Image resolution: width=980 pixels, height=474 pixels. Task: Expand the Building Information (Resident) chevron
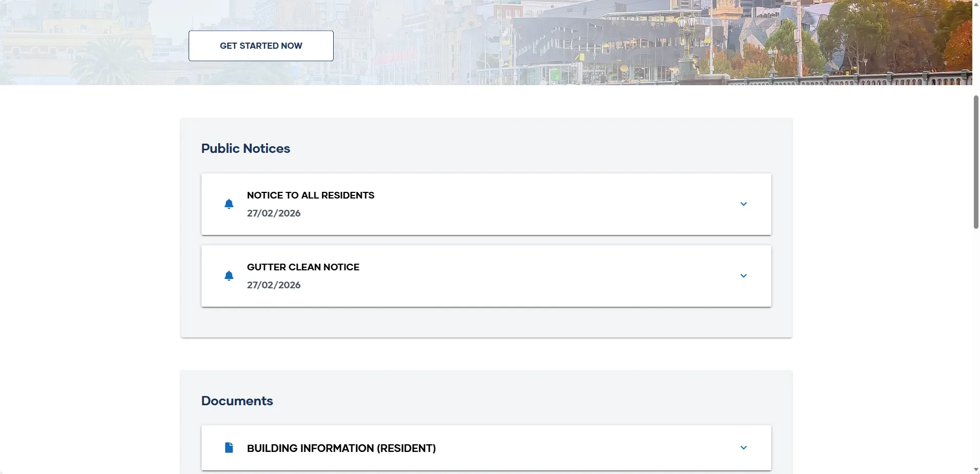click(x=744, y=448)
